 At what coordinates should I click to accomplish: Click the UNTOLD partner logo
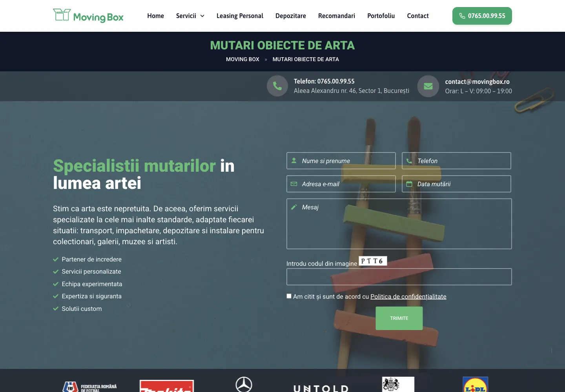click(x=321, y=388)
